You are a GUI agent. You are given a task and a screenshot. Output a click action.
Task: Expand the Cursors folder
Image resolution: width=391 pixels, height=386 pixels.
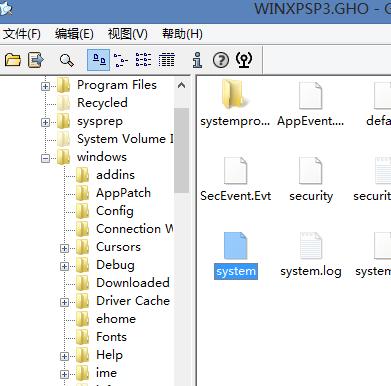64,248
